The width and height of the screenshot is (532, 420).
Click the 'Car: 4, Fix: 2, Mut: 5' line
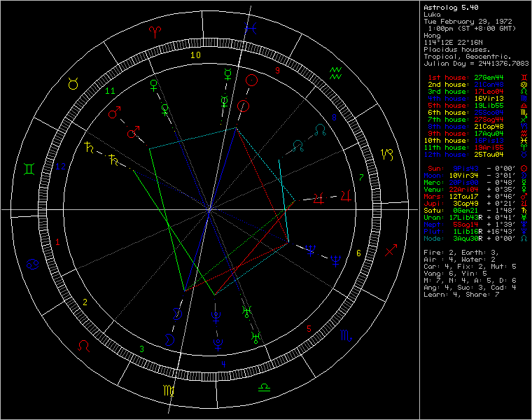click(470, 267)
